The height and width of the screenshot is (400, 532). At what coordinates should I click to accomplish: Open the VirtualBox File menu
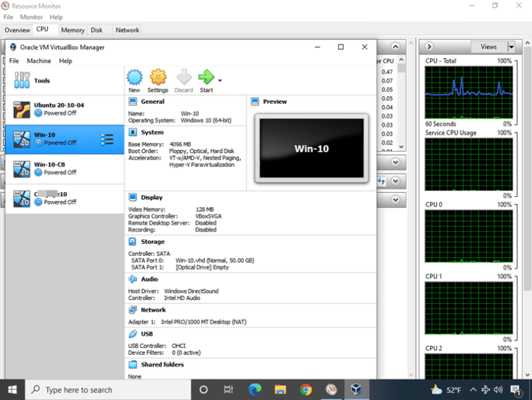pos(14,61)
